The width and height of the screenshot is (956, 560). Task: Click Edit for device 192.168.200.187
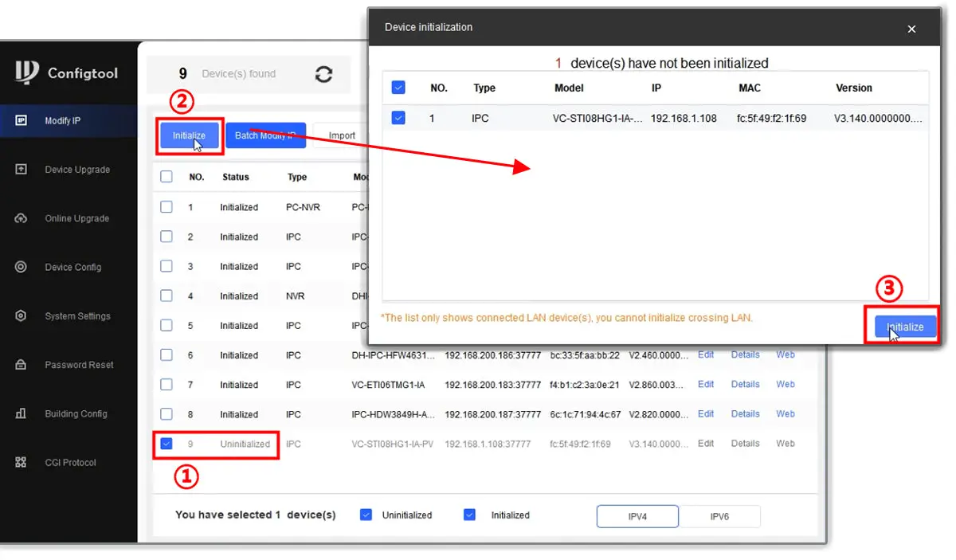(x=706, y=413)
